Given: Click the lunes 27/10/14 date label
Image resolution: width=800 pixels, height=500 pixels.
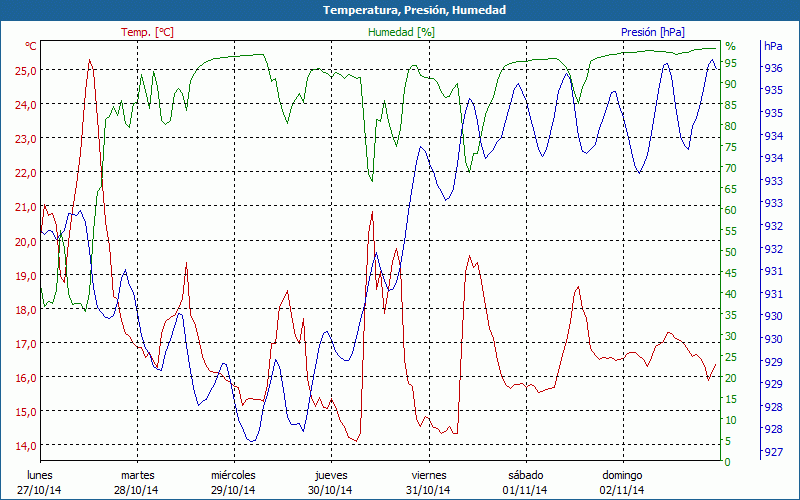Looking at the screenshot, I should pyautogui.click(x=40, y=482).
